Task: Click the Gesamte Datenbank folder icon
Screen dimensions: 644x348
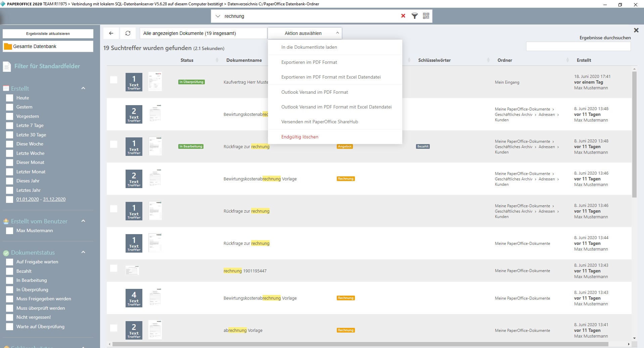Action: tap(8, 46)
